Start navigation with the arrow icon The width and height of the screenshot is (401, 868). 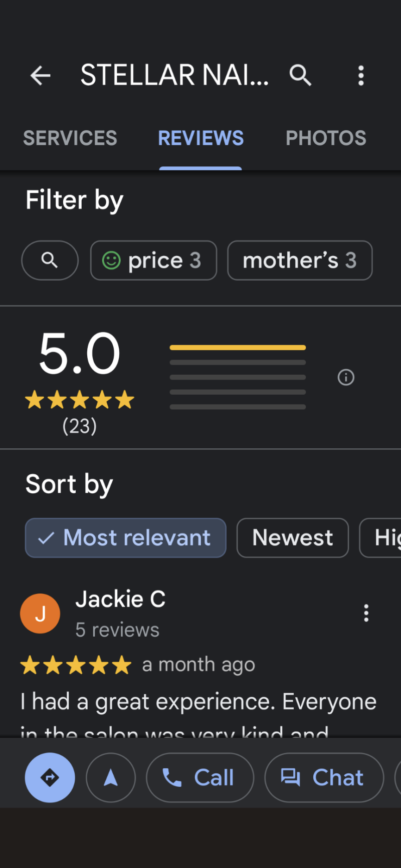(x=111, y=778)
